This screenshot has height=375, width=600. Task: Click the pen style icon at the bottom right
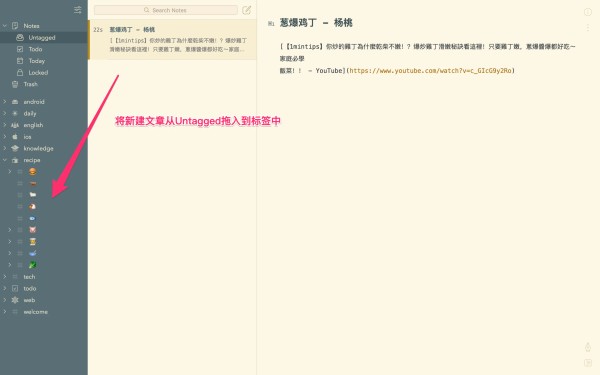tap(588, 347)
